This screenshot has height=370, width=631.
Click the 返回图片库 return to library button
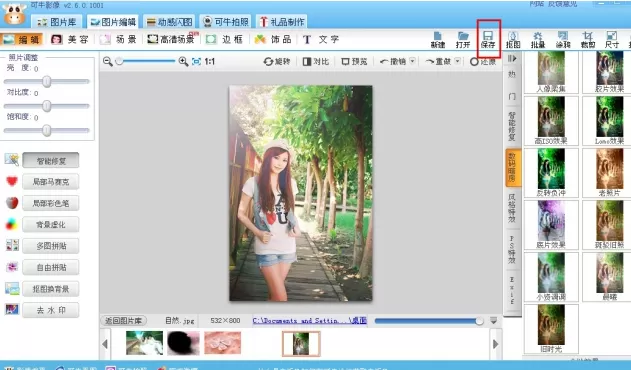pyautogui.click(x=124, y=321)
